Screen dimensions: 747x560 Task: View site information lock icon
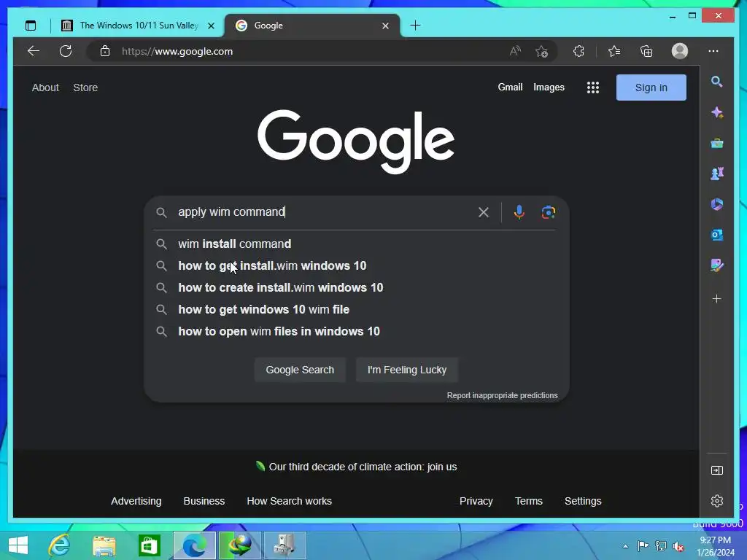click(x=105, y=51)
